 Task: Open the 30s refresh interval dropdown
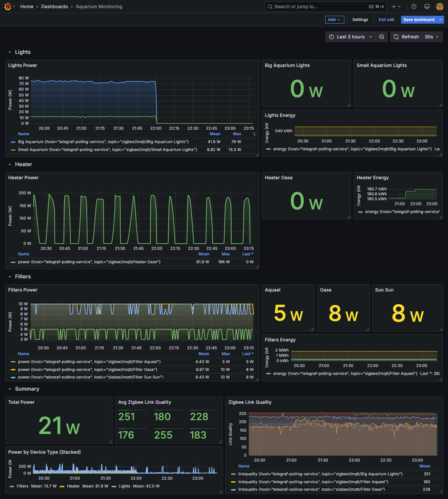coord(432,36)
